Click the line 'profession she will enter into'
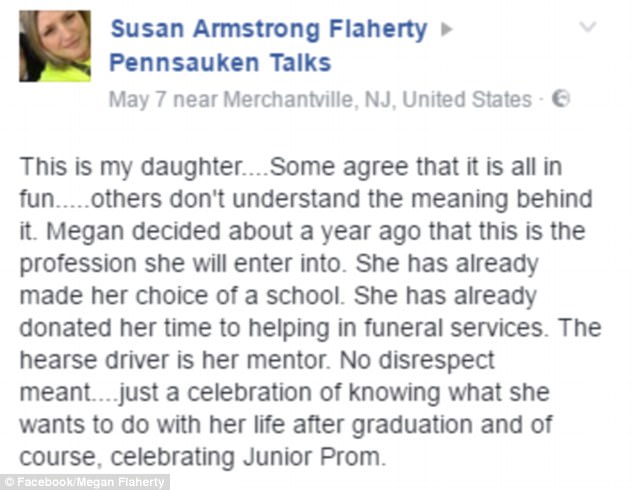Screen dimensions: 634x490 coord(183,264)
